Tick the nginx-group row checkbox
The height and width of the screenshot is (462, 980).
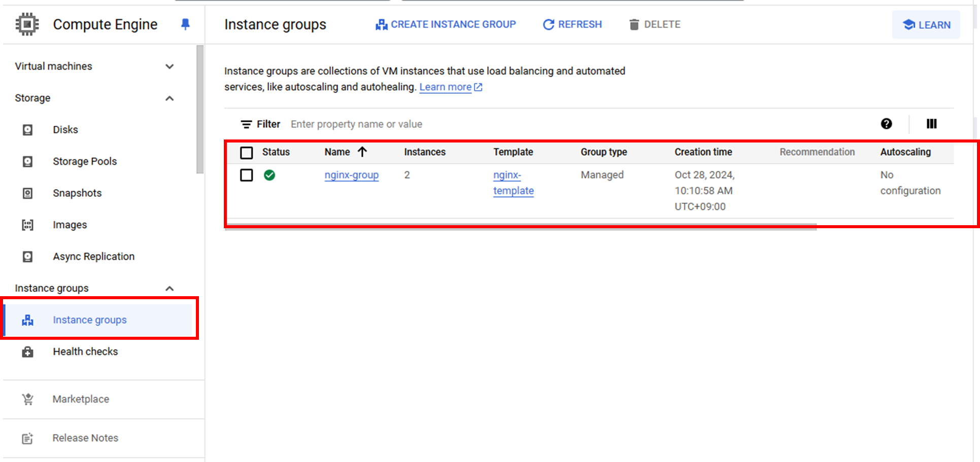pyautogui.click(x=247, y=175)
